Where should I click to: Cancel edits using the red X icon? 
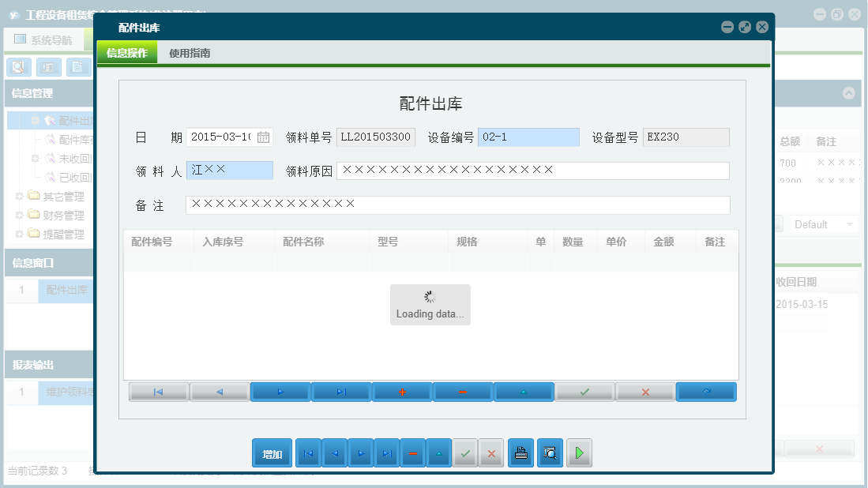tap(645, 392)
